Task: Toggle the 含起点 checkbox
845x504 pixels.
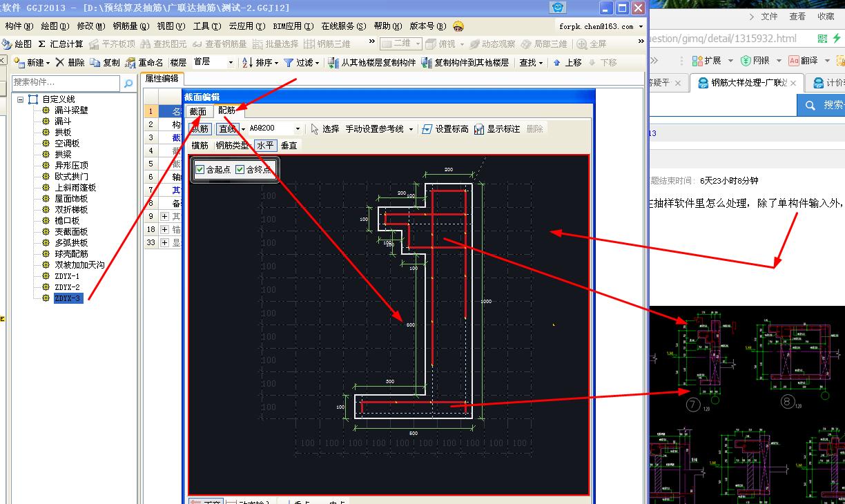Action: coord(200,169)
